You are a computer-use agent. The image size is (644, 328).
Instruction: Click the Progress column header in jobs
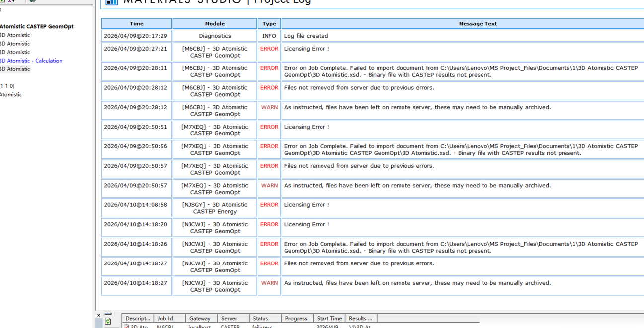tap(297, 319)
